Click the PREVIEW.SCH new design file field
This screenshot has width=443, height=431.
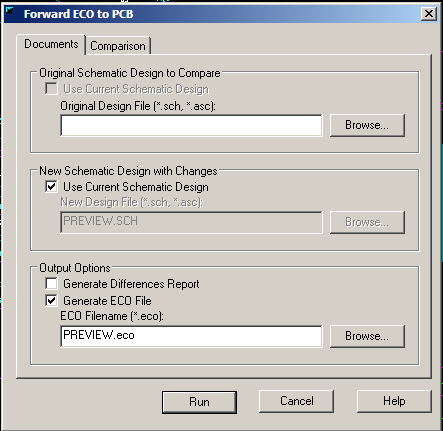coord(191,222)
